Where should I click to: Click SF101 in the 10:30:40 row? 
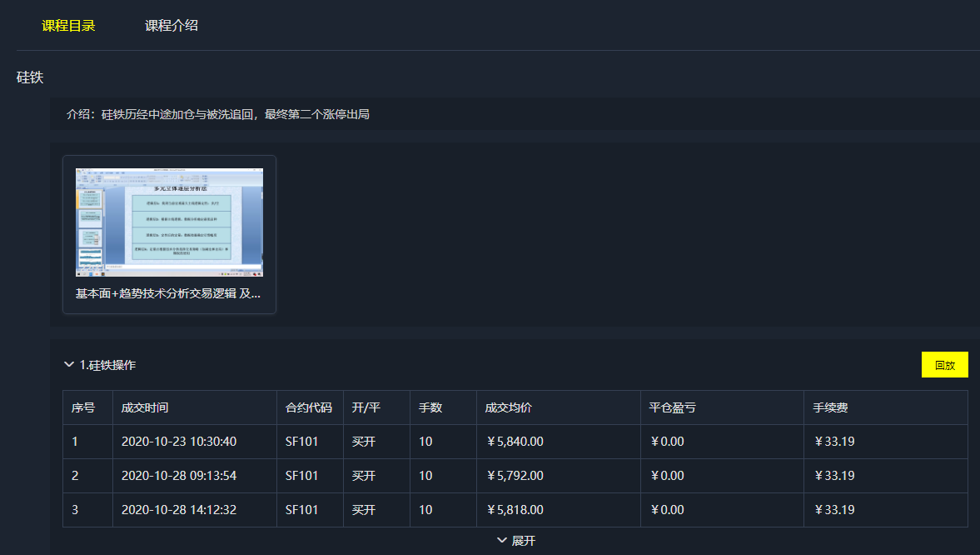tap(302, 442)
